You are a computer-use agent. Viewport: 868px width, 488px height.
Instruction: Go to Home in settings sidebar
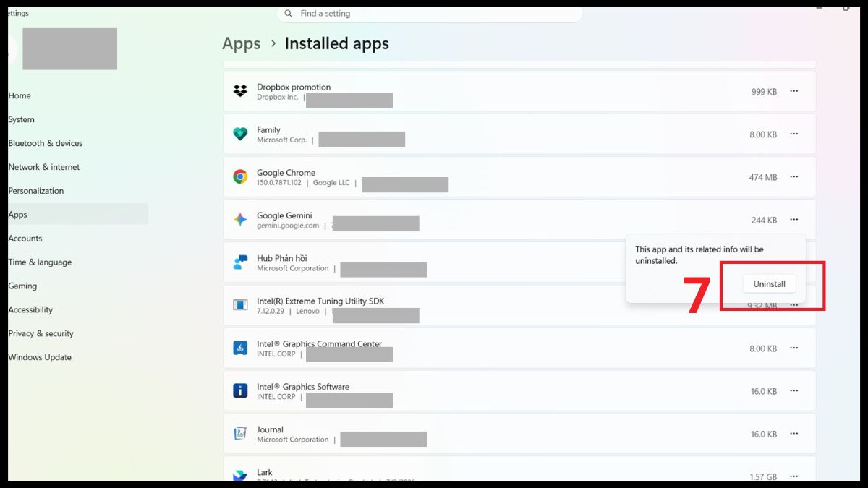point(20,95)
